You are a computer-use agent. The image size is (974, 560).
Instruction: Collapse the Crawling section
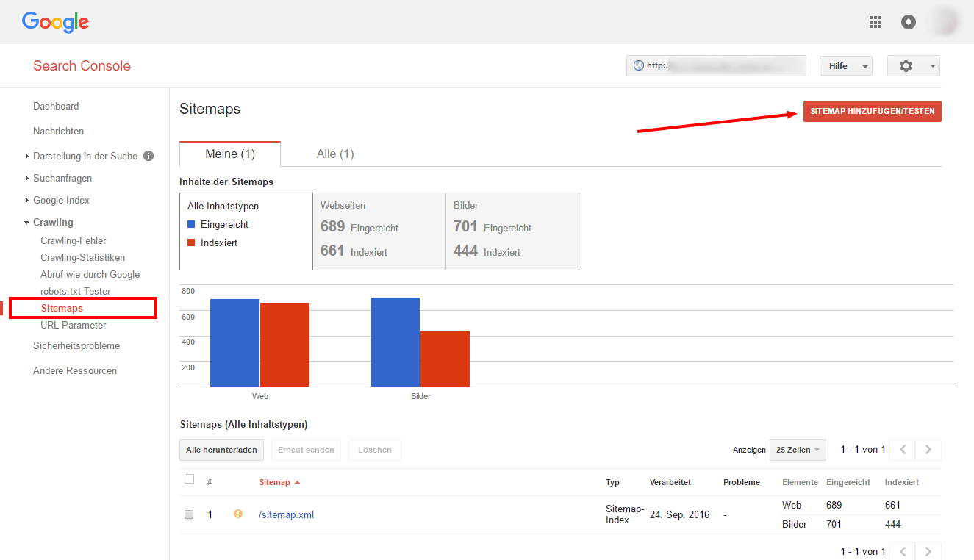[27, 222]
